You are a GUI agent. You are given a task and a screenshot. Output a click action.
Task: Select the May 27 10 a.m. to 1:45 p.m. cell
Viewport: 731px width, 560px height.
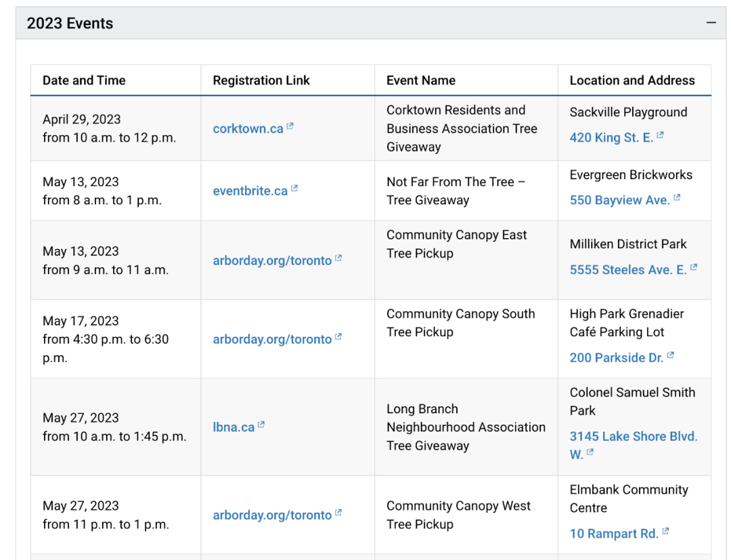114,427
